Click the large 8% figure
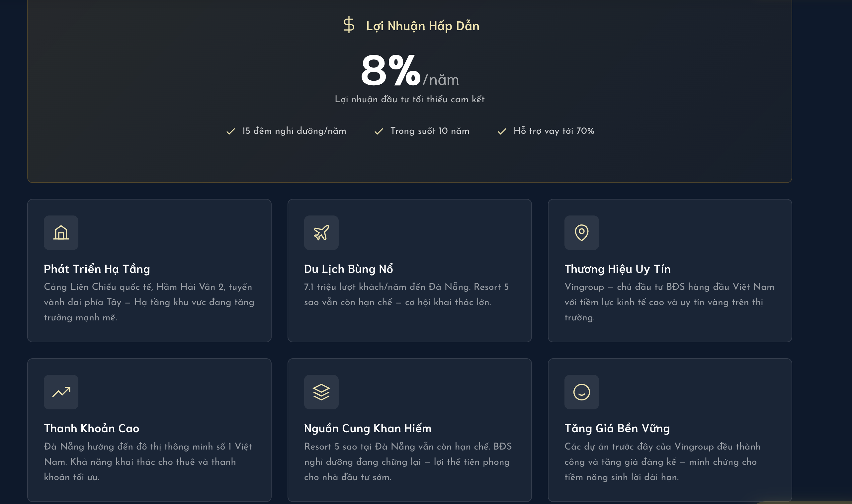The height and width of the screenshot is (504, 852). coord(390,71)
